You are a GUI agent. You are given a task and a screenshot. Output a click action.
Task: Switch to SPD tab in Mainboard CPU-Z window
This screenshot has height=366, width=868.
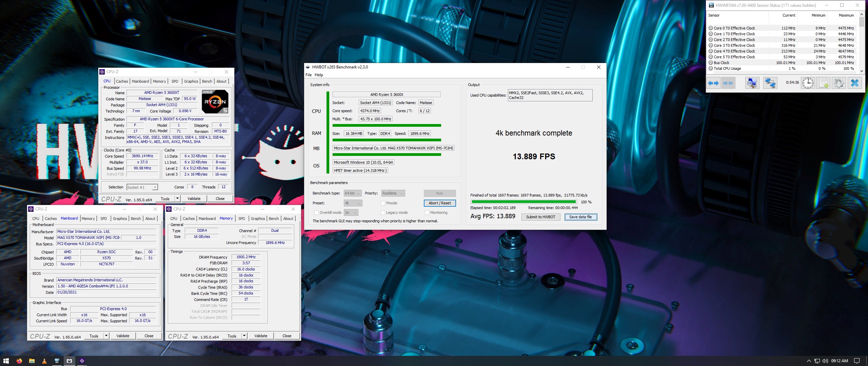pyautogui.click(x=104, y=219)
